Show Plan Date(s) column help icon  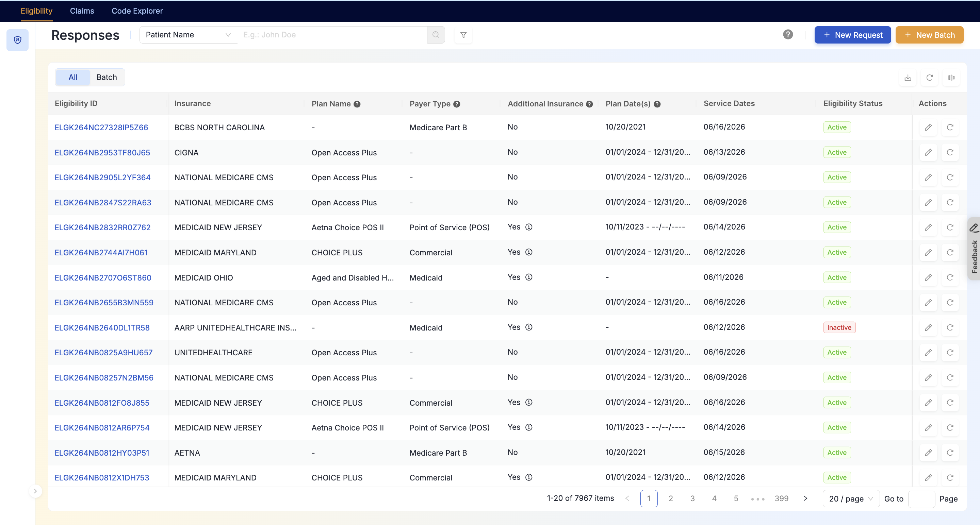pos(657,104)
